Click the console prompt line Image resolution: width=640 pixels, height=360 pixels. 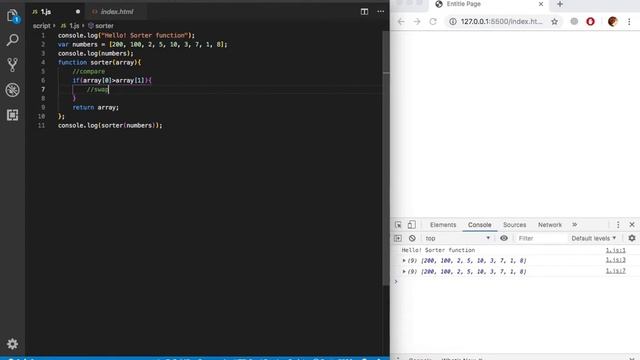515,282
